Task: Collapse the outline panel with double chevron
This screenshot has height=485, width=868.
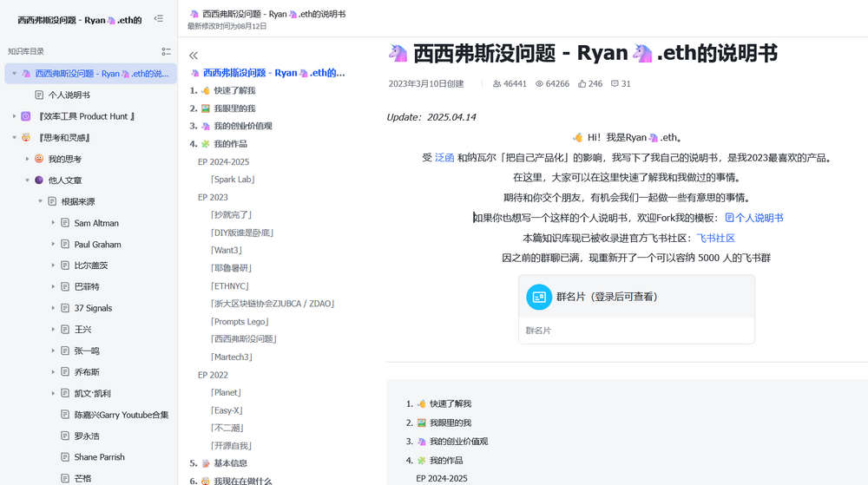Action: pyautogui.click(x=194, y=56)
